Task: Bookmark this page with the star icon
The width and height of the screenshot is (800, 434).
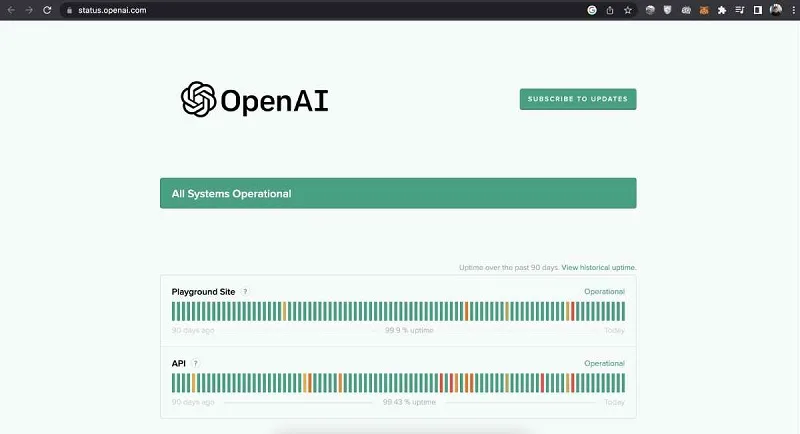Action: tap(628, 10)
